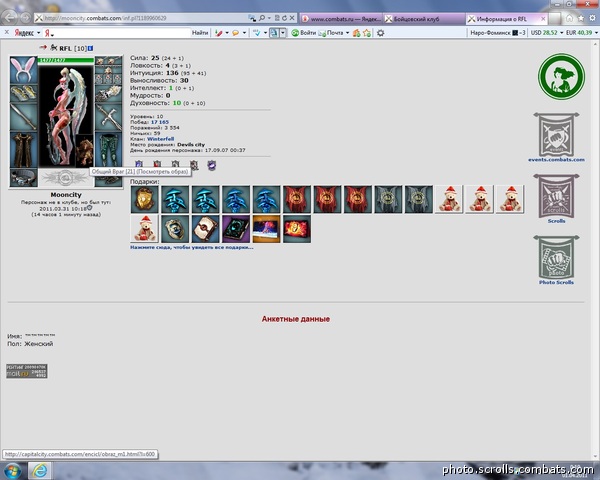Click inside the Yandex search input field

pyautogui.click(x=122, y=33)
